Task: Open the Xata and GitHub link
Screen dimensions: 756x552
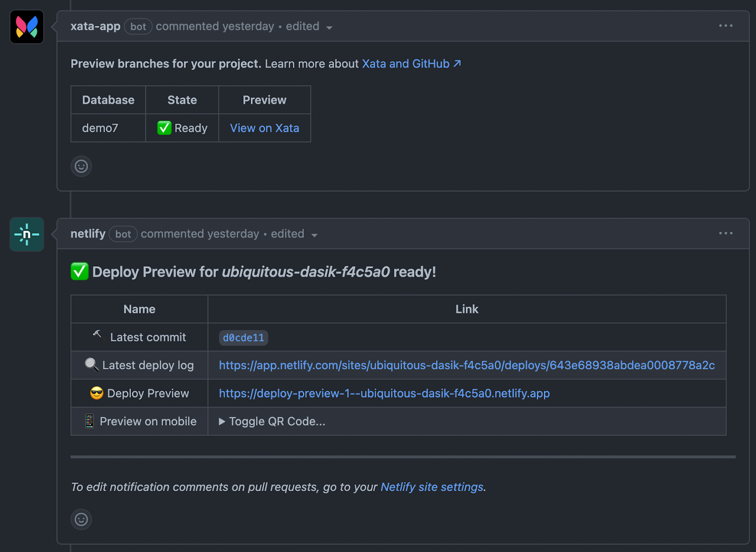Action: [411, 64]
